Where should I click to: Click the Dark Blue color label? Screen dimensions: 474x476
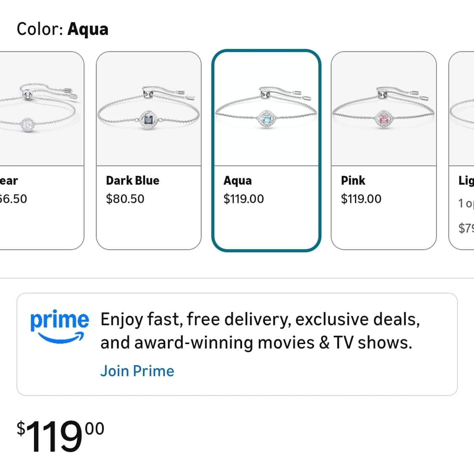132,180
